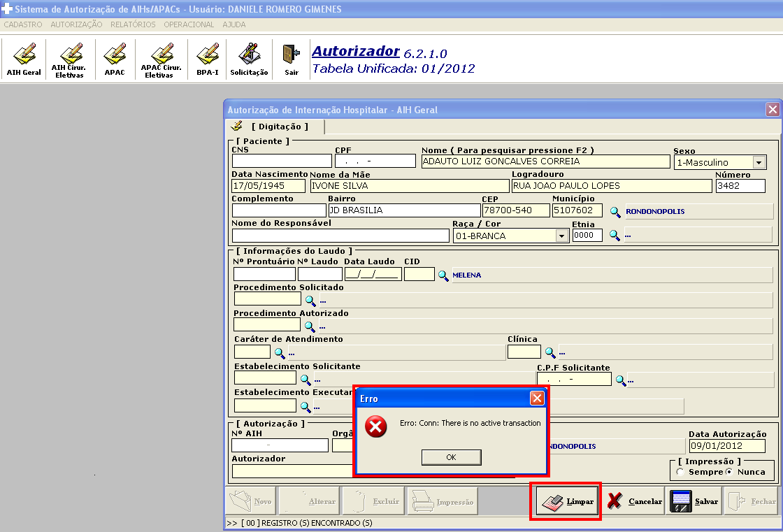Search Procedimento Solicitado magnifier icon
Screen dimensions: 783x532
click(x=310, y=301)
